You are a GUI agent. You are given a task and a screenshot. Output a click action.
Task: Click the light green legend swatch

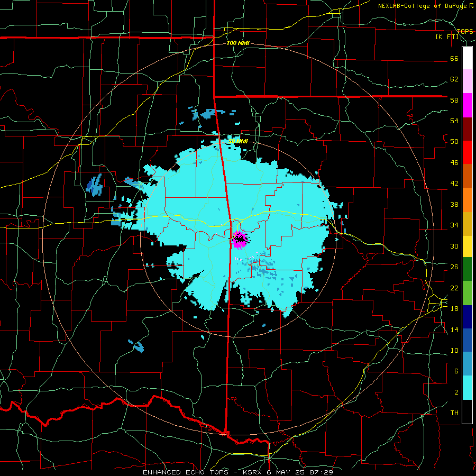pyautogui.click(x=467, y=293)
